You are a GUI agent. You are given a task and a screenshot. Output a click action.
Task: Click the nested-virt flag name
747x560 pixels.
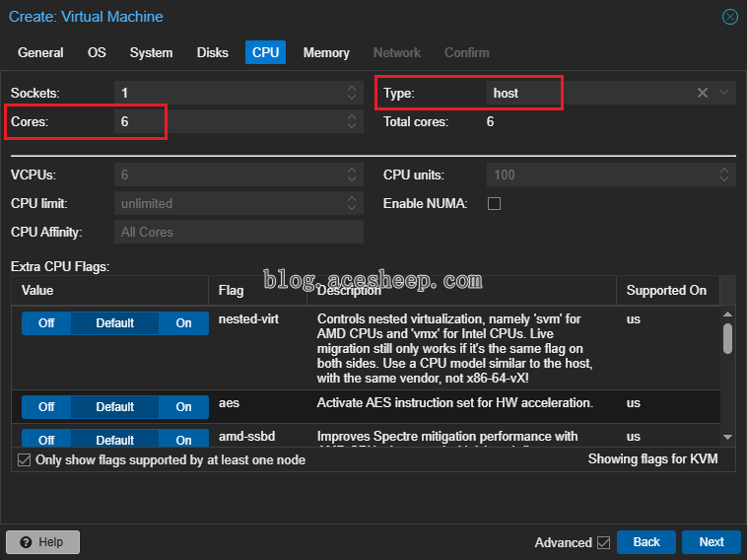pos(248,318)
